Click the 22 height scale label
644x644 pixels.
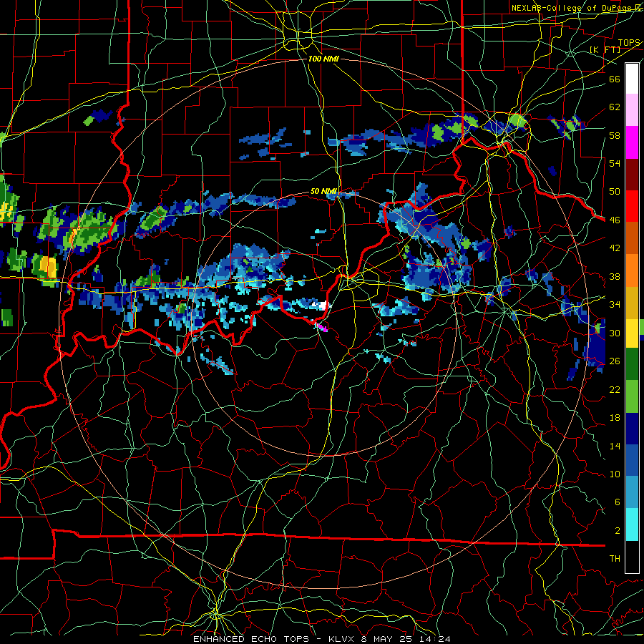(615, 389)
